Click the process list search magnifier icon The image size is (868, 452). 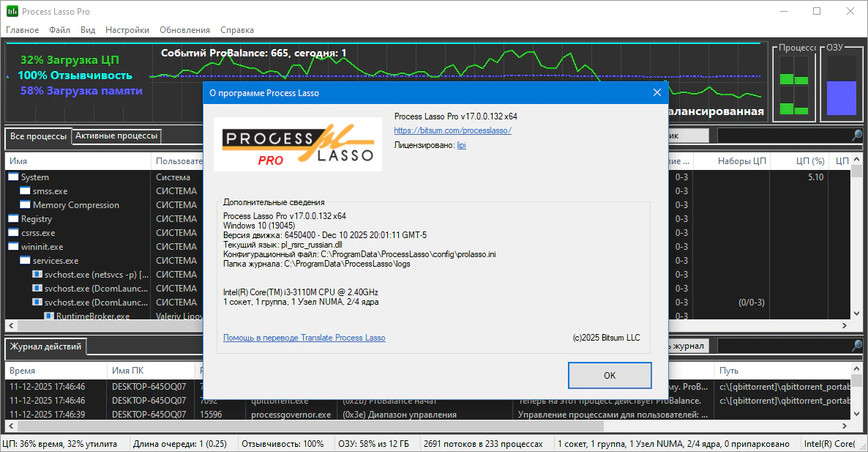856,136
